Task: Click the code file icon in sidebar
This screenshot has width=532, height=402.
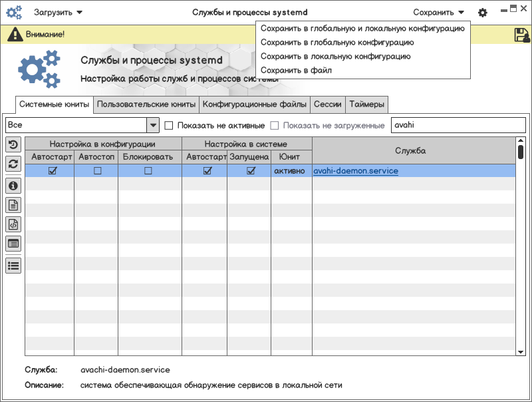Action: click(x=13, y=224)
